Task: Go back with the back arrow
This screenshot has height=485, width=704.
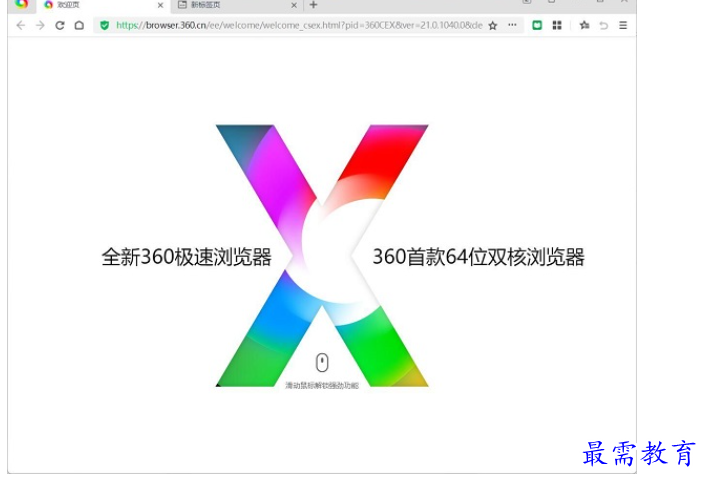Action: pos(21,25)
